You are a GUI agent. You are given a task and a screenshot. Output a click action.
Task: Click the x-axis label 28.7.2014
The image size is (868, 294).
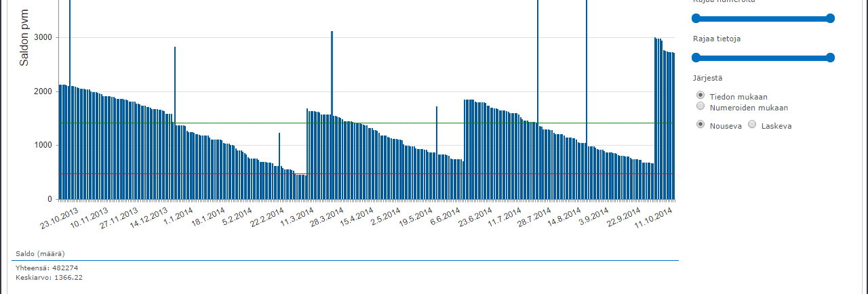pyautogui.click(x=536, y=218)
